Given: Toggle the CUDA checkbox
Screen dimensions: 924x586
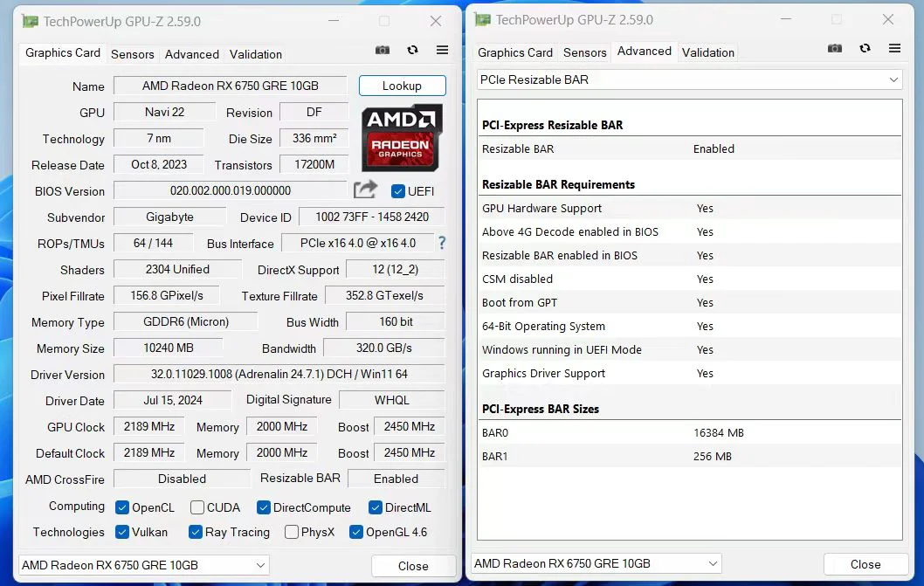Looking at the screenshot, I should tap(197, 507).
